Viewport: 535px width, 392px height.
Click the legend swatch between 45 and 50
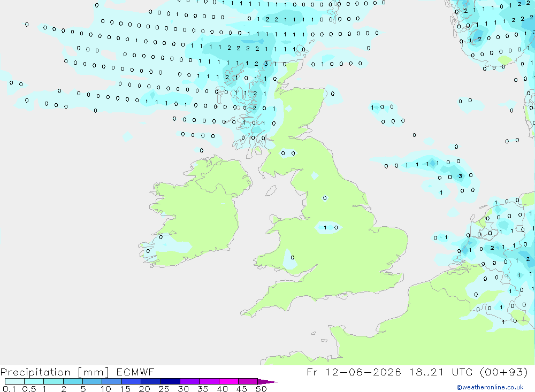pos(248,381)
